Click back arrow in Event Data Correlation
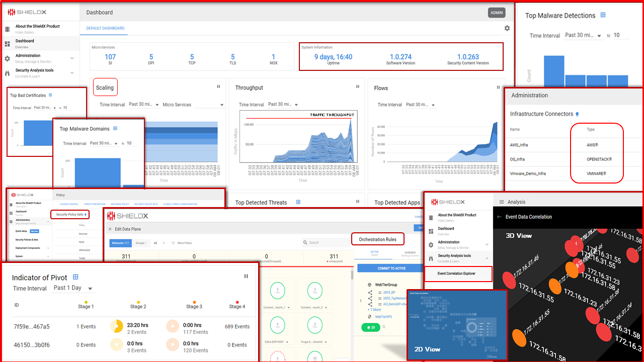The height and width of the screenshot is (362, 644). [499, 217]
